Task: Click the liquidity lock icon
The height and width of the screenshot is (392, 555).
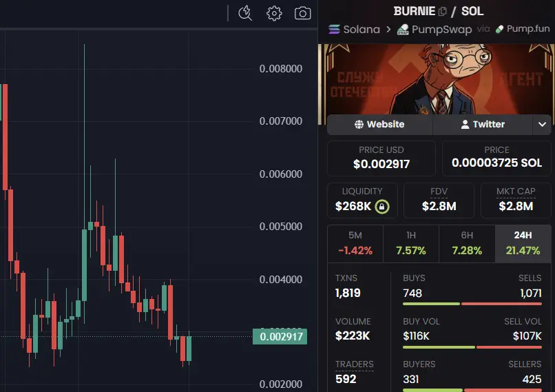Action: click(x=382, y=207)
